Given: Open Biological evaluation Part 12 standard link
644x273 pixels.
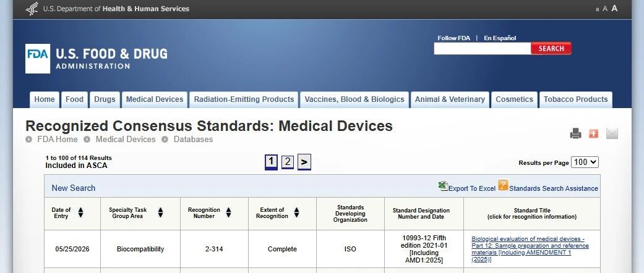Looking at the screenshot, I should tap(530, 250).
